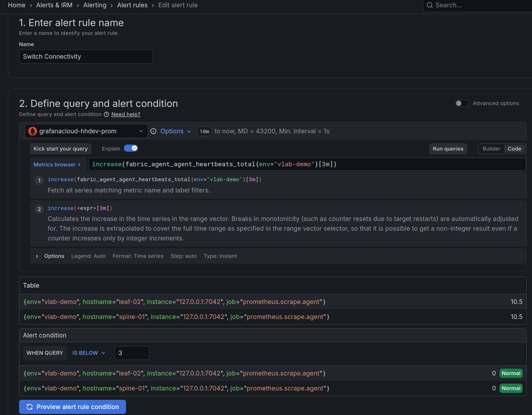Viewport: 532px width, 415px height.
Task: Click the help question-mark icon
Action: 106,115
